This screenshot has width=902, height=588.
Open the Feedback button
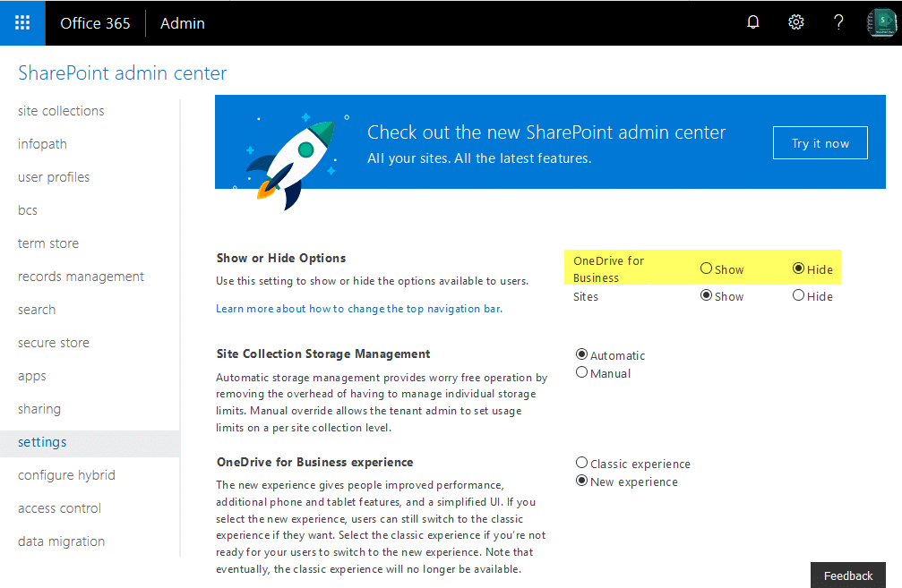click(x=848, y=575)
